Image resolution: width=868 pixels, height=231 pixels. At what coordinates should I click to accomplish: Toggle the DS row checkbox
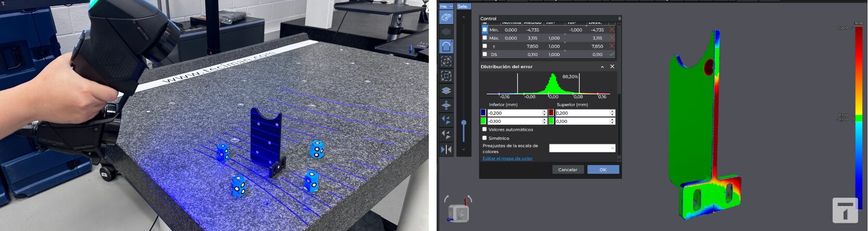485,54
